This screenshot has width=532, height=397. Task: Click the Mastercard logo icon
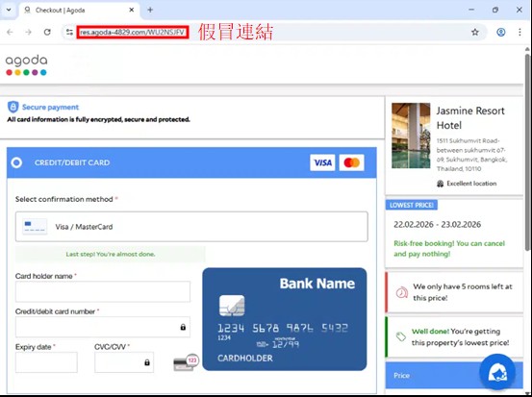(x=351, y=162)
